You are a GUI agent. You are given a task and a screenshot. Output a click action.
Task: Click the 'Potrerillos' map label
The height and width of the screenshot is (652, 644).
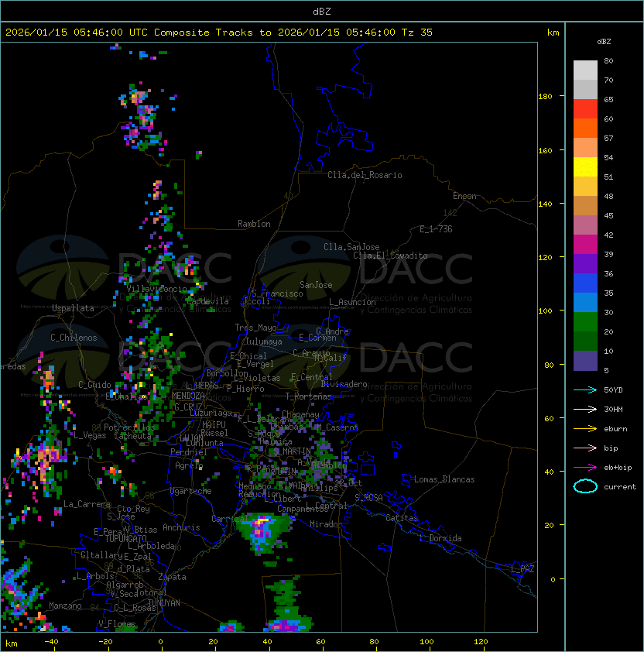pyautogui.click(x=129, y=427)
